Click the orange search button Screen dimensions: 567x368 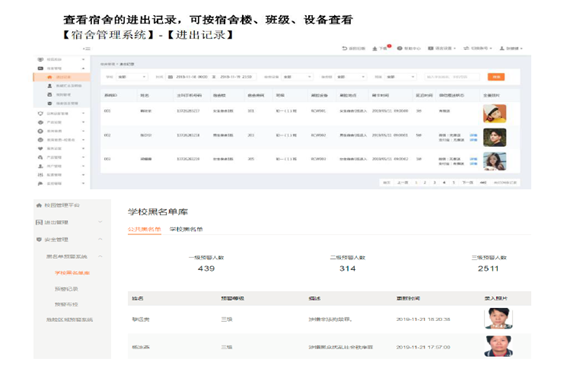[496, 77]
